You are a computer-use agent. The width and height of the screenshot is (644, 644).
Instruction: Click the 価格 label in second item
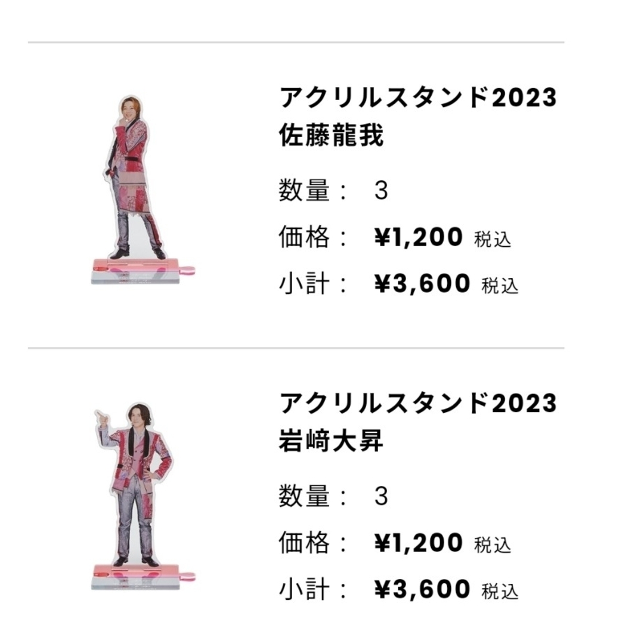click(304, 542)
